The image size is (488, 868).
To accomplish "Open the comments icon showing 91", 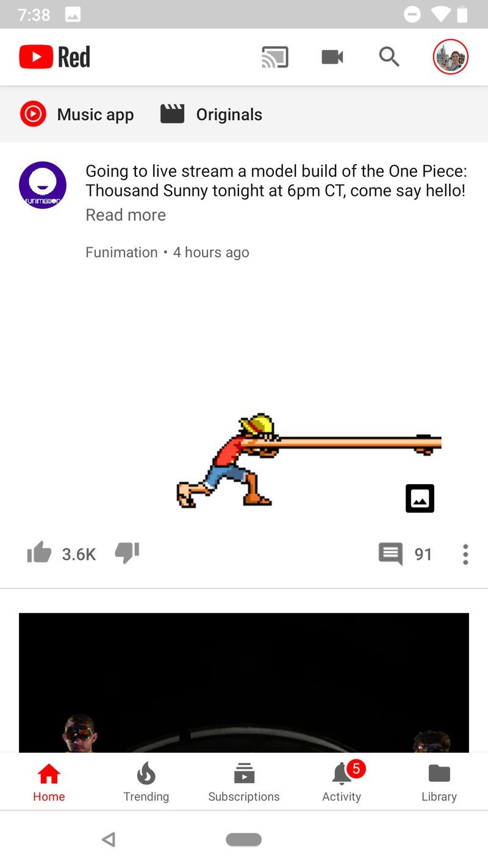I will [390, 554].
